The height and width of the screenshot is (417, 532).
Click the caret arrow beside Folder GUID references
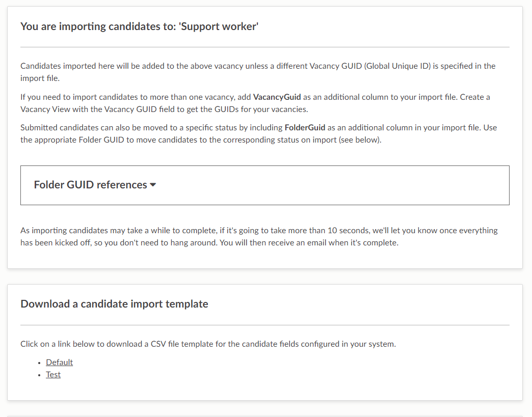(153, 185)
